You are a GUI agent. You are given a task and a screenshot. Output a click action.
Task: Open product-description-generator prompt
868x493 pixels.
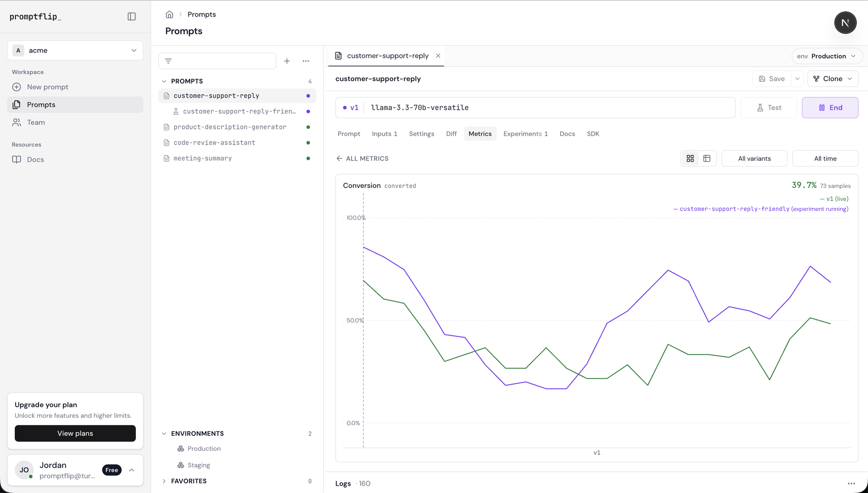click(x=237, y=127)
